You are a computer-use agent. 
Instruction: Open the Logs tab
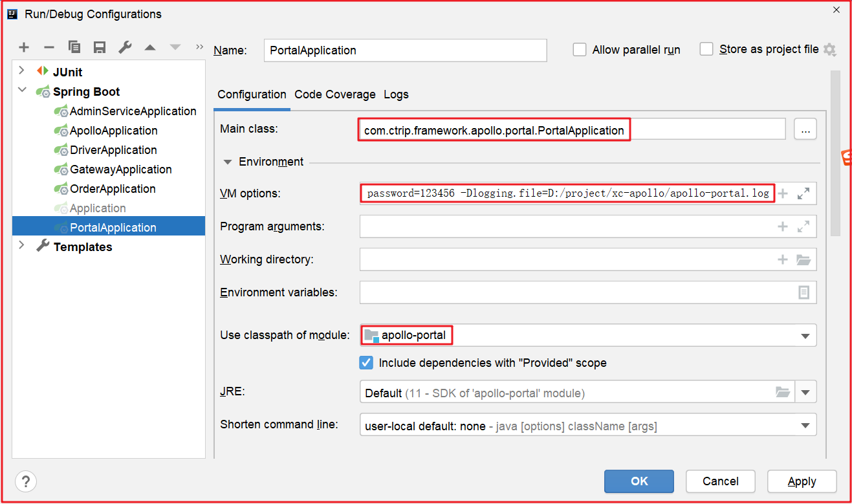[x=396, y=94]
